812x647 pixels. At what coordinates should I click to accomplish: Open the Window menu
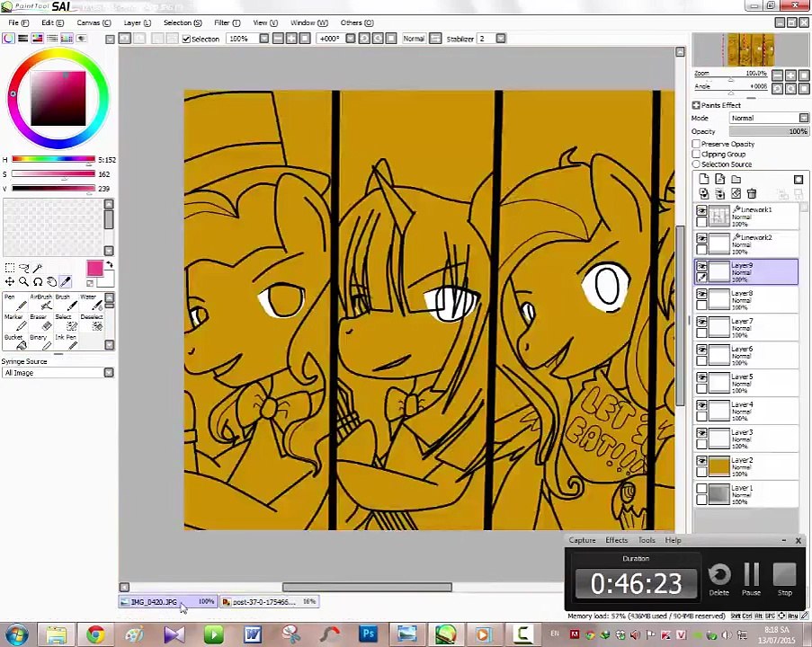click(309, 22)
